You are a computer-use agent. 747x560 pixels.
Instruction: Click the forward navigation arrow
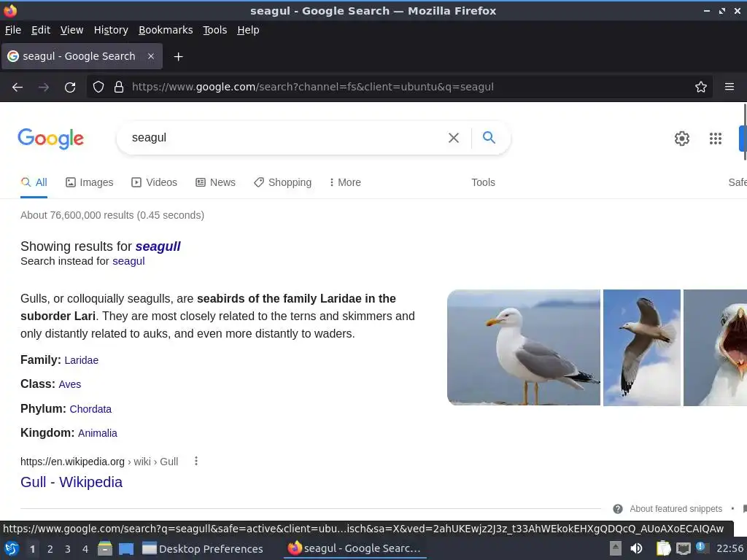pos(44,87)
